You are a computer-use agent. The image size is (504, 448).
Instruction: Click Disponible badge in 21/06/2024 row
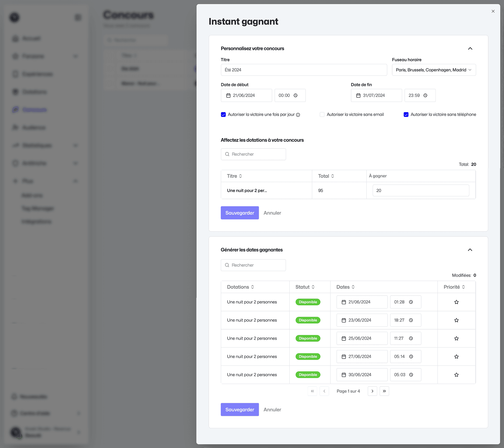(x=308, y=302)
